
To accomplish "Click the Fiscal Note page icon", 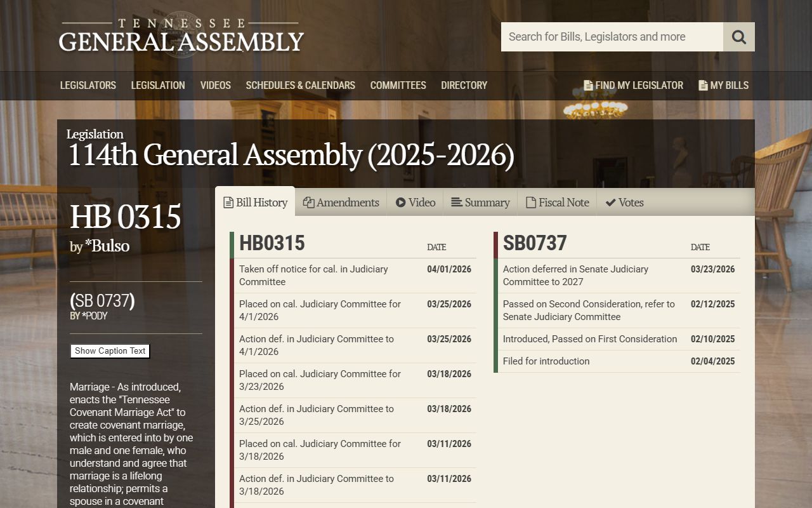I will coord(531,203).
